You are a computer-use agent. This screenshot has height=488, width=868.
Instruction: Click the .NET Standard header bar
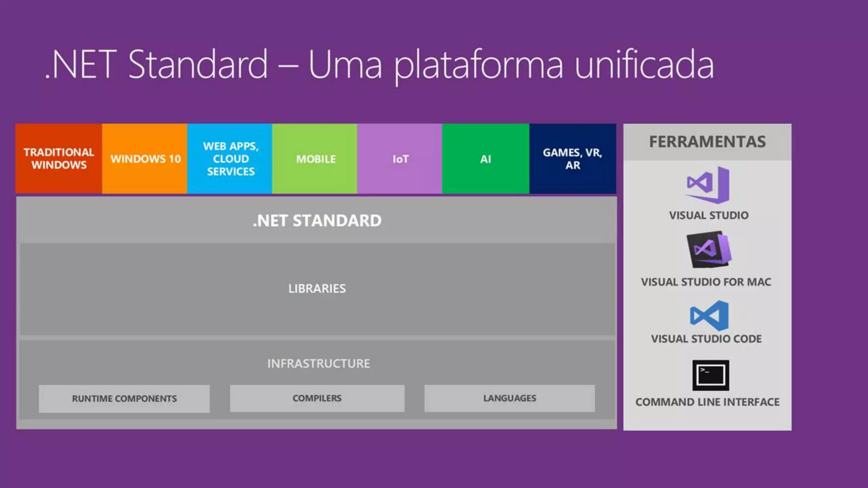tap(317, 221)
